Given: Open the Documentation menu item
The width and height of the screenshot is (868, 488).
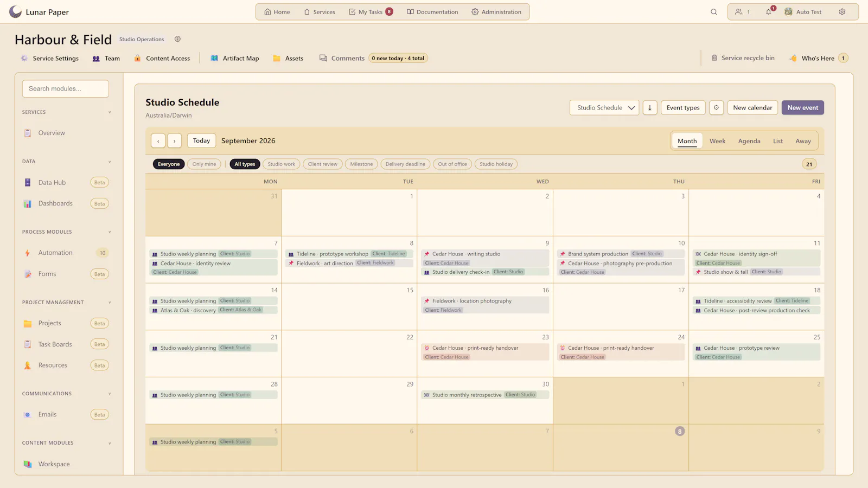Looking at the screenshot, I should point(432,12).
